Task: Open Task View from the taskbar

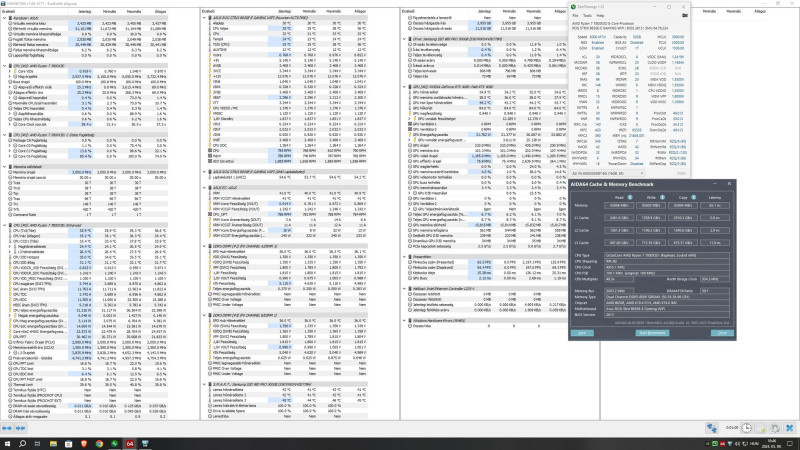Action: point(37,444)
